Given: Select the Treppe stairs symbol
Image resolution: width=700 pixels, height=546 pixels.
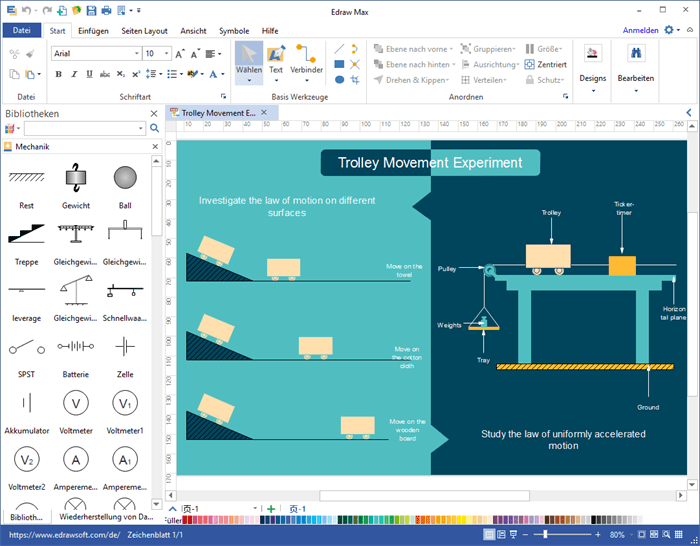Looking at the screenshot, I should point(26,242).
